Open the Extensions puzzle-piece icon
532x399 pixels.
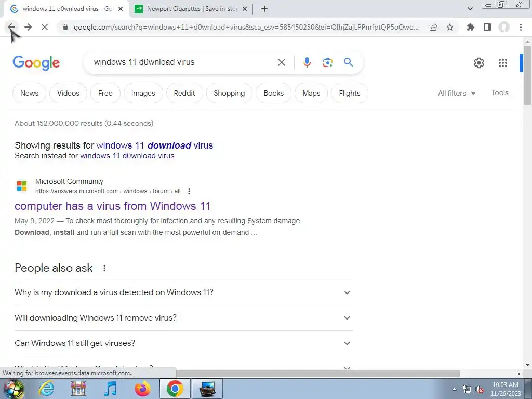coord(471,27)
